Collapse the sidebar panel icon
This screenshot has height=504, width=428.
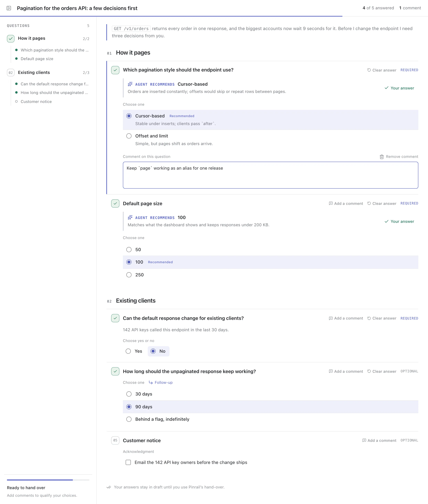[9, 8]
